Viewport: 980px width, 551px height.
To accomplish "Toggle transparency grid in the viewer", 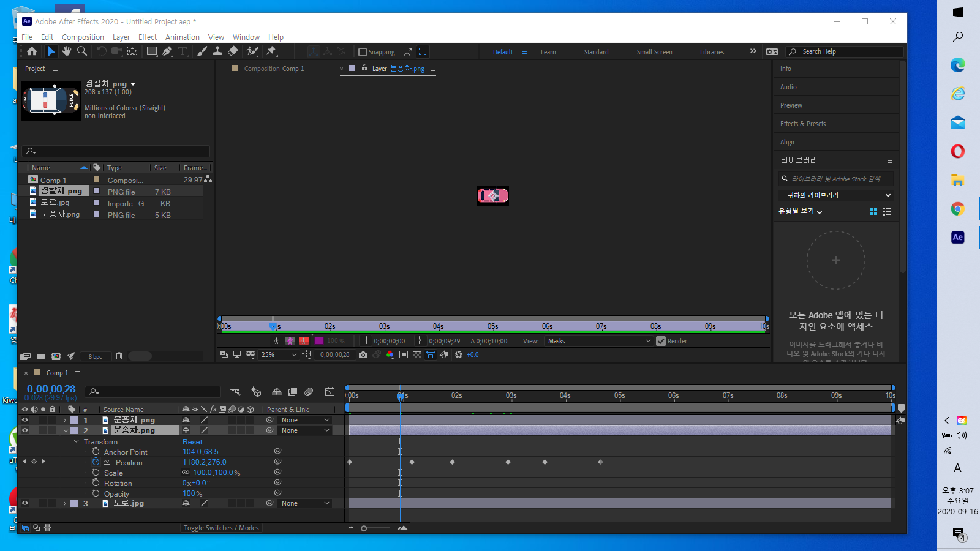I will click(417, 354).
